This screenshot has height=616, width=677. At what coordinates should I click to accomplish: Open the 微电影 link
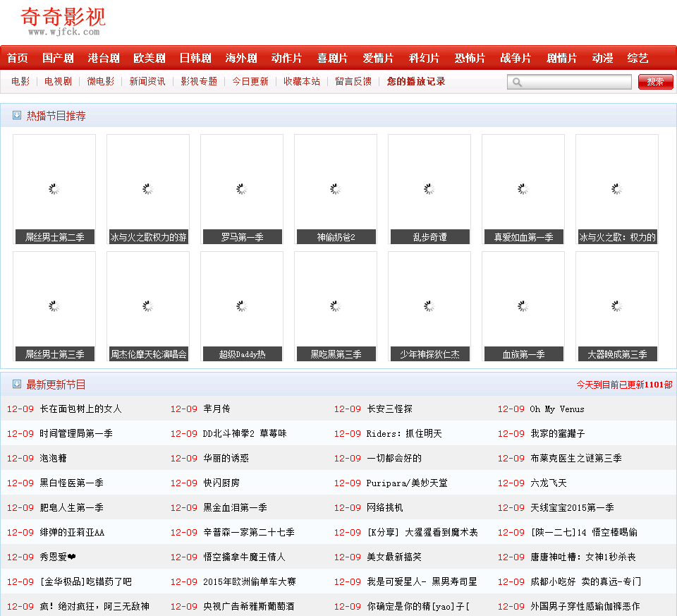[101, 81]
